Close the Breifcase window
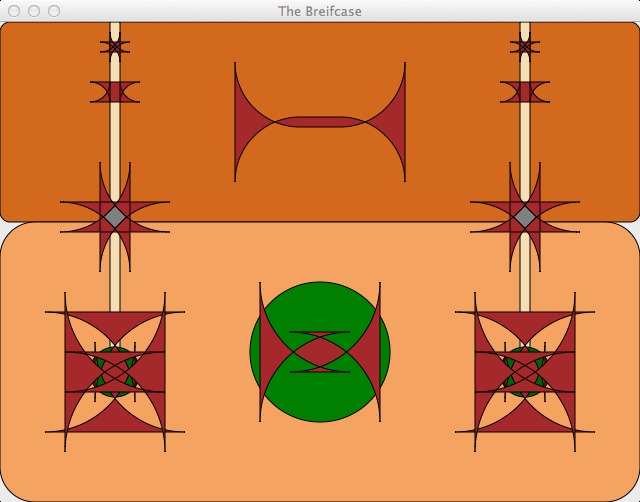Screen dimensions: 640x502 14,11
